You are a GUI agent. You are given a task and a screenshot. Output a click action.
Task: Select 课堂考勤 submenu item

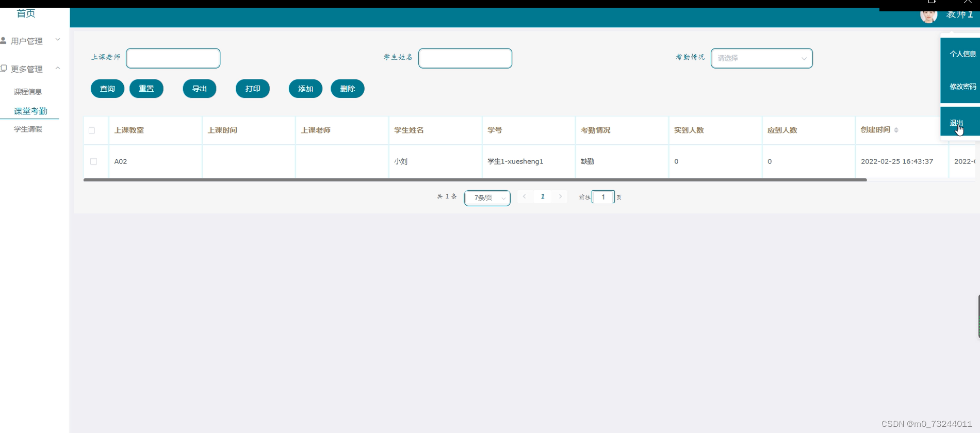click(30, 111)
